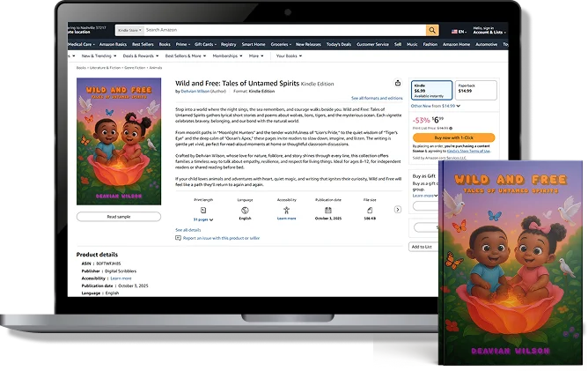Click the -53% discount price text
Image resolution: width=588 pixels, height=371 pixels.
tap(421, 121)
